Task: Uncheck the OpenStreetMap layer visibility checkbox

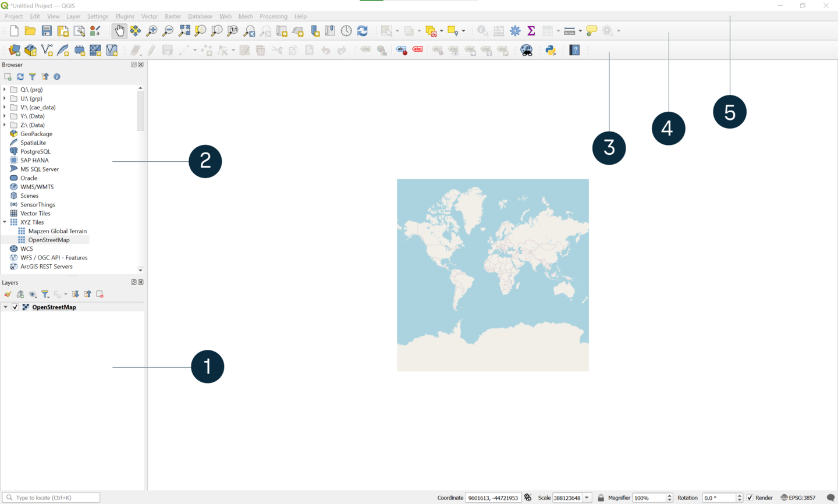Action: (15, 307)
